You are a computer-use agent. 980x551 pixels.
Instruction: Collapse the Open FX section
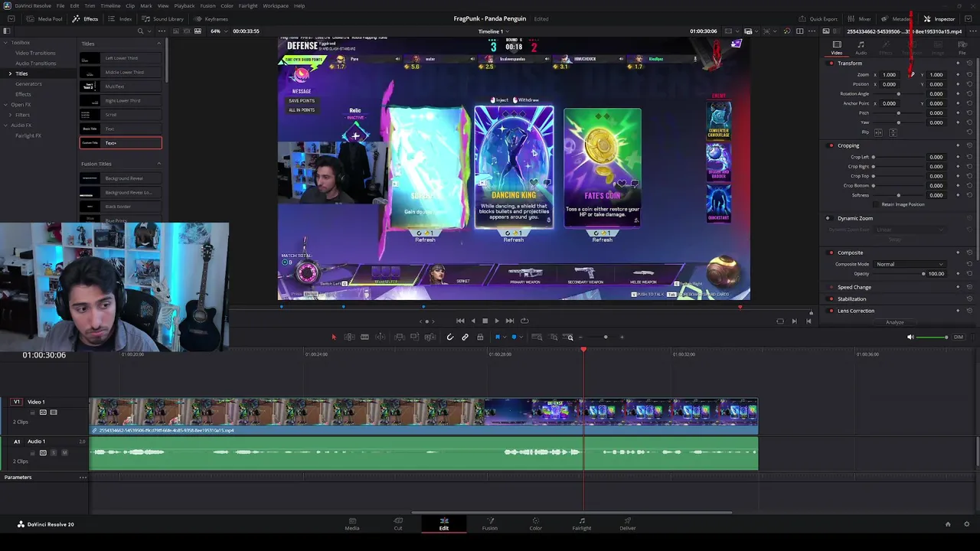(4, 105)
